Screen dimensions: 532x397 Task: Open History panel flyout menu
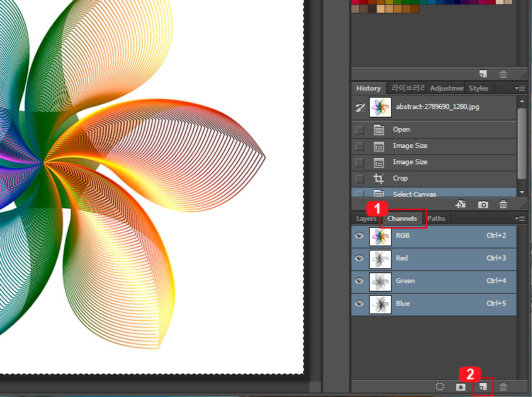coord(520,88)
